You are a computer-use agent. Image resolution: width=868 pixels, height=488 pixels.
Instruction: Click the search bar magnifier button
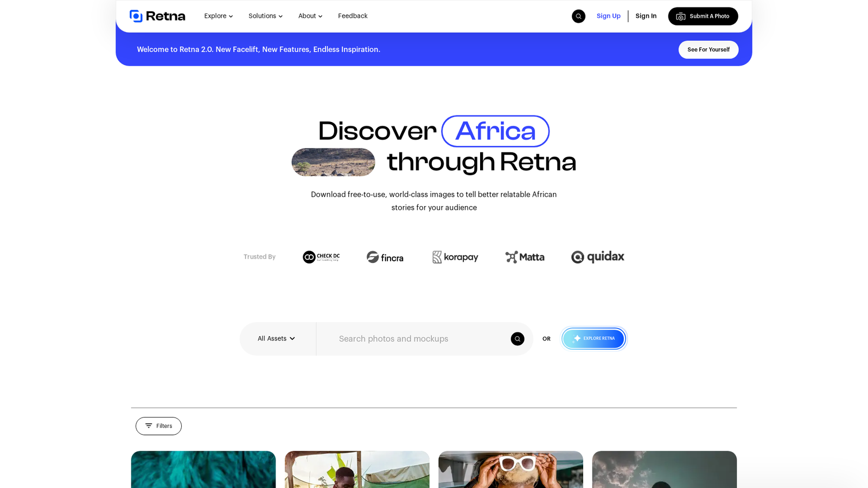[x=518, y=339]
